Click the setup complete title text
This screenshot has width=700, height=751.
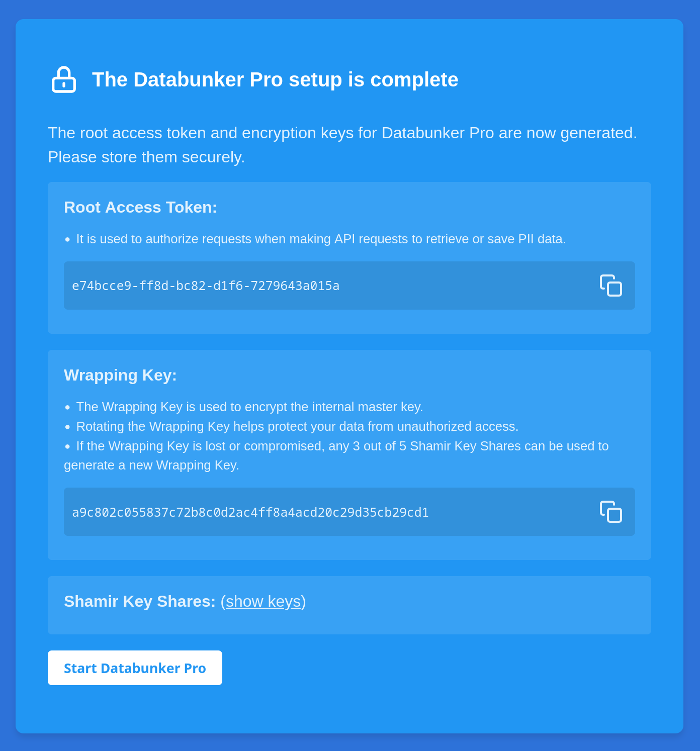pyautogui.click(x=275, y=79)
